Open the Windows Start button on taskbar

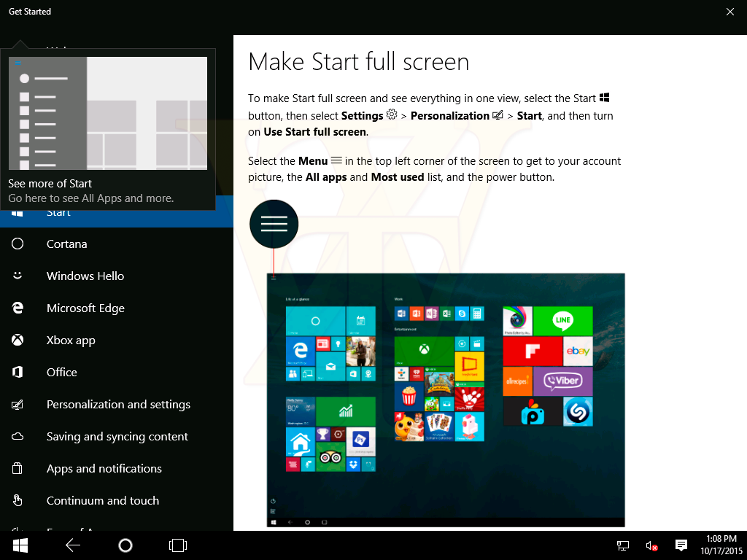(20, 545)
